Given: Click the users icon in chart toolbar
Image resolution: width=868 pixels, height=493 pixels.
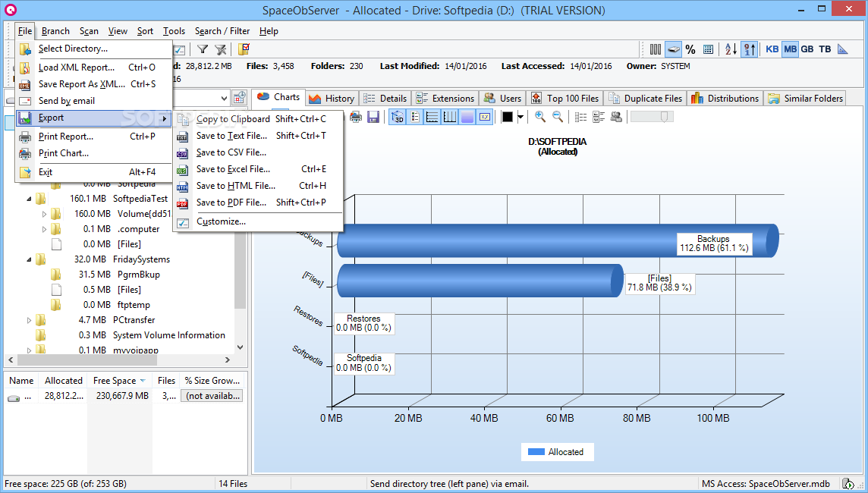Looking at the screenshot, I should [x=616, y=117].
